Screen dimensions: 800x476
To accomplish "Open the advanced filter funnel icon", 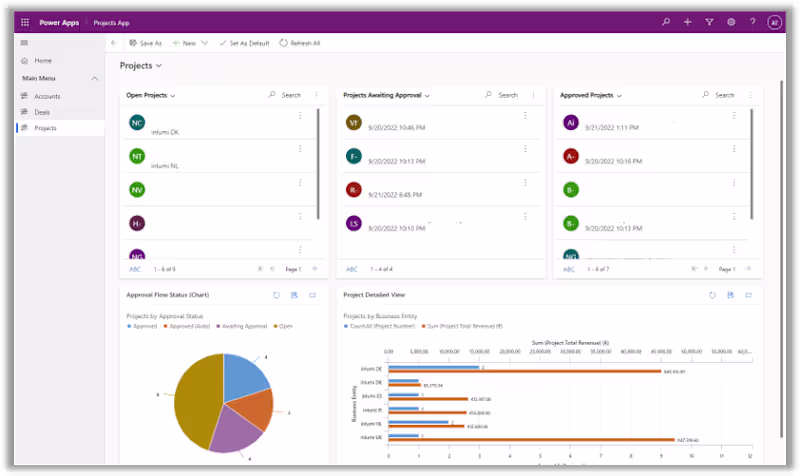I will 709,22.
